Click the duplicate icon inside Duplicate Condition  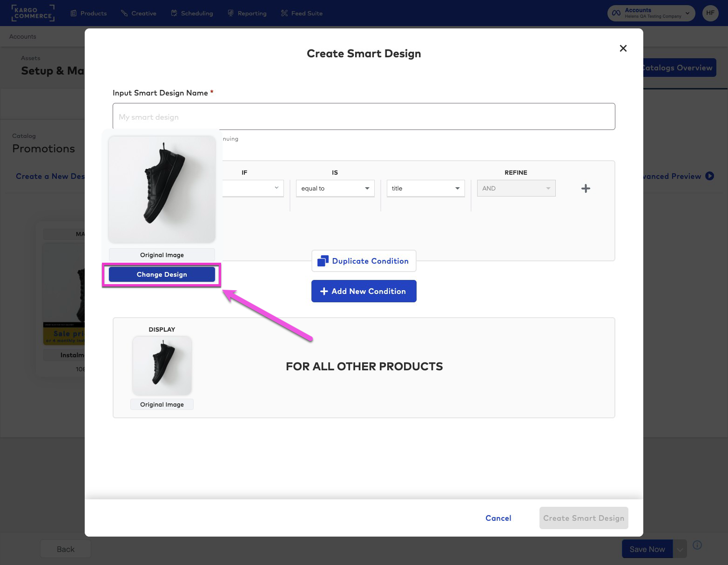tap(322, 260)
